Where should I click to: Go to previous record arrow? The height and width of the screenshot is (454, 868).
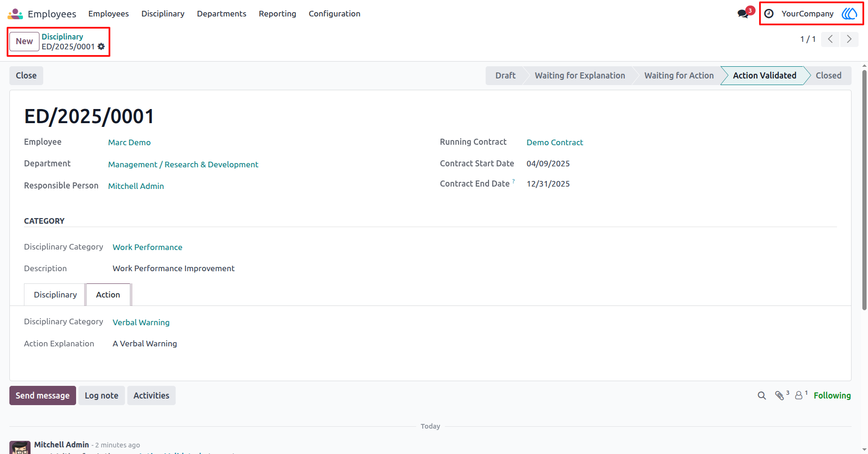click(x=830, y=39)
